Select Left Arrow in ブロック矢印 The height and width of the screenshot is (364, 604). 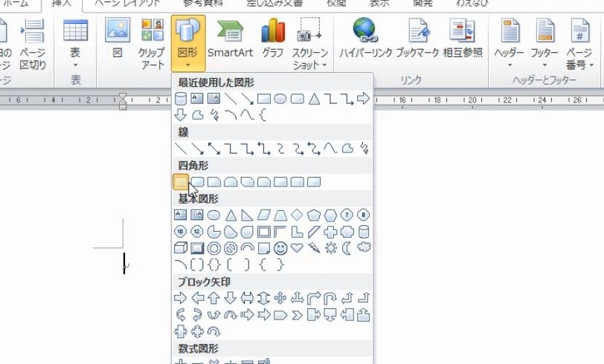coord(197,298)
